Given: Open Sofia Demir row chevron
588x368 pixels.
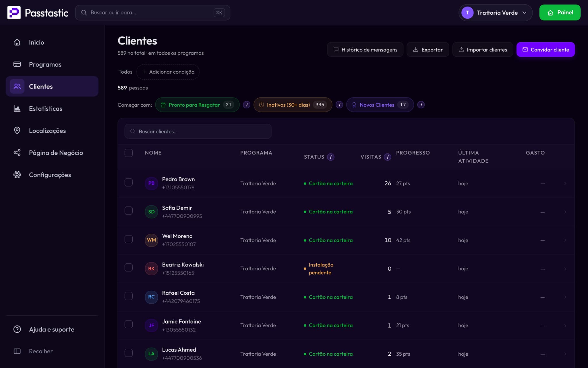Looking at the screenshot, I should (x=565, y=212).
